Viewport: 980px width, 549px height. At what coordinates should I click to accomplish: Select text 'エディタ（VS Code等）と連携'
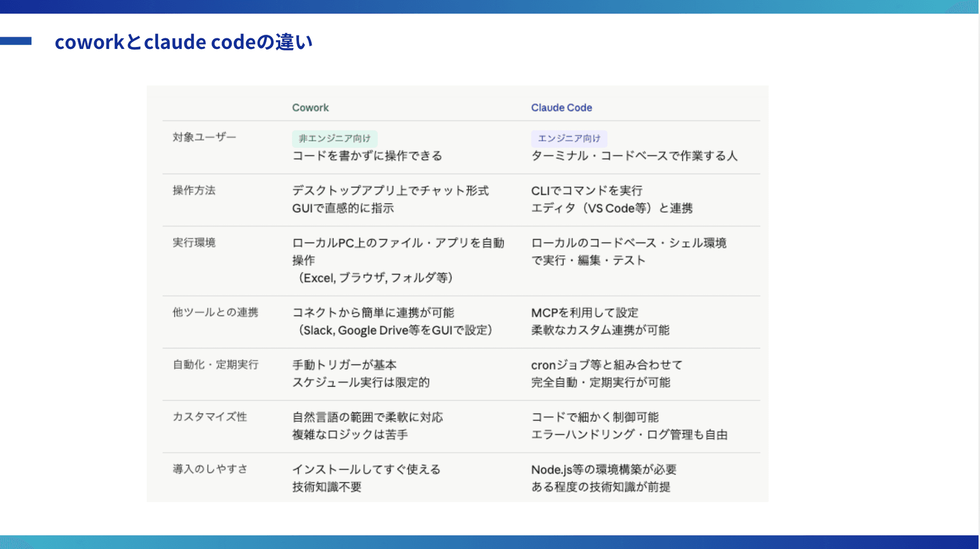pos(611,208)
